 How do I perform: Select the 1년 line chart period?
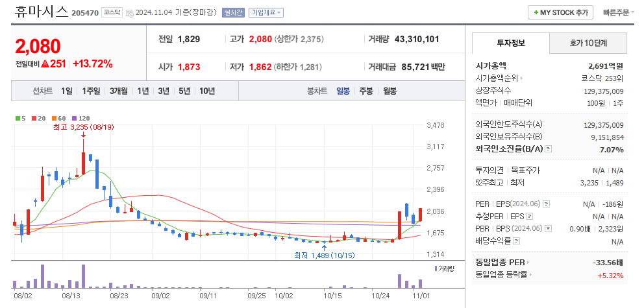pos(143,91)
